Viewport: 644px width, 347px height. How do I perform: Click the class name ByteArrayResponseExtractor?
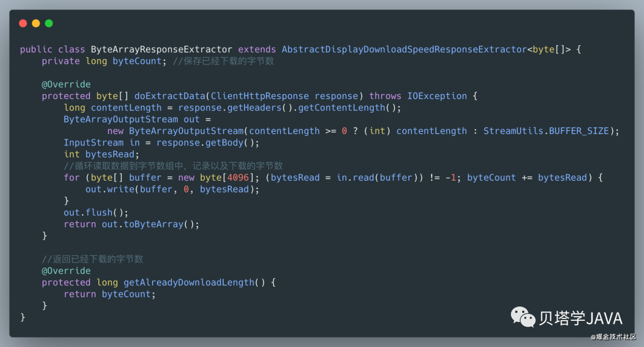tap(162, 49)
